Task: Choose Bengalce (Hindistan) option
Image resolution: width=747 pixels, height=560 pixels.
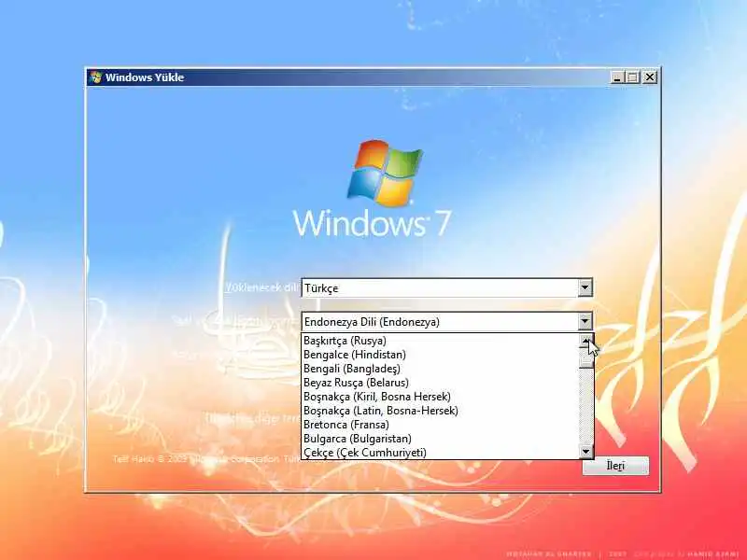Action: [x=440, y=355]
